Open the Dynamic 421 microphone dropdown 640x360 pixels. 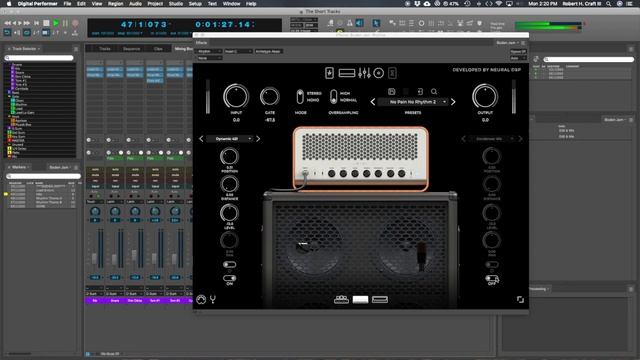[229, 139]
